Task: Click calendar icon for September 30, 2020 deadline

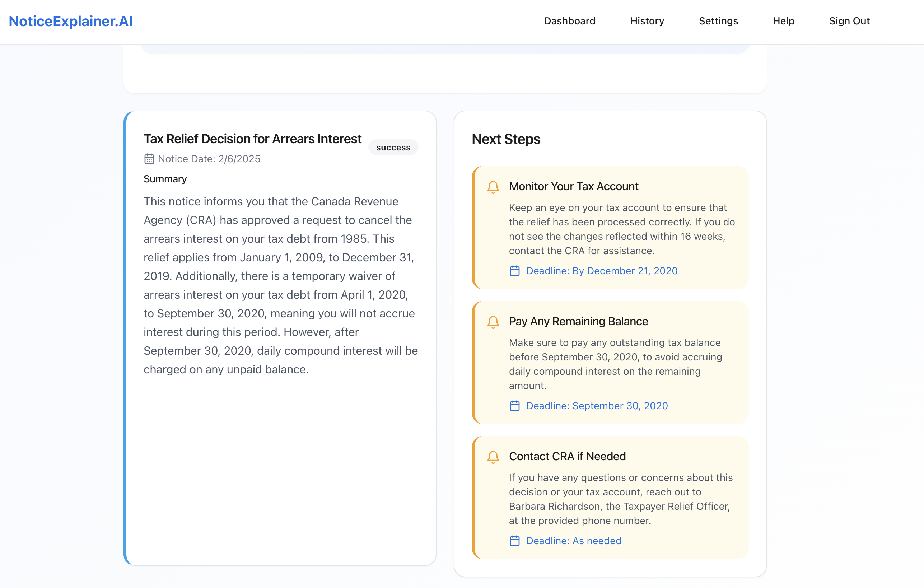Action: tap(514, 406)
